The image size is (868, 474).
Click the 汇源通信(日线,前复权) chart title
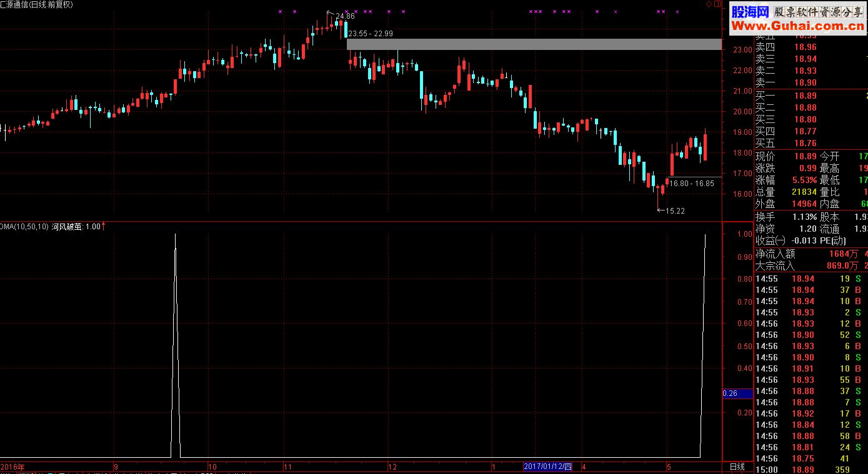[36, 4]
